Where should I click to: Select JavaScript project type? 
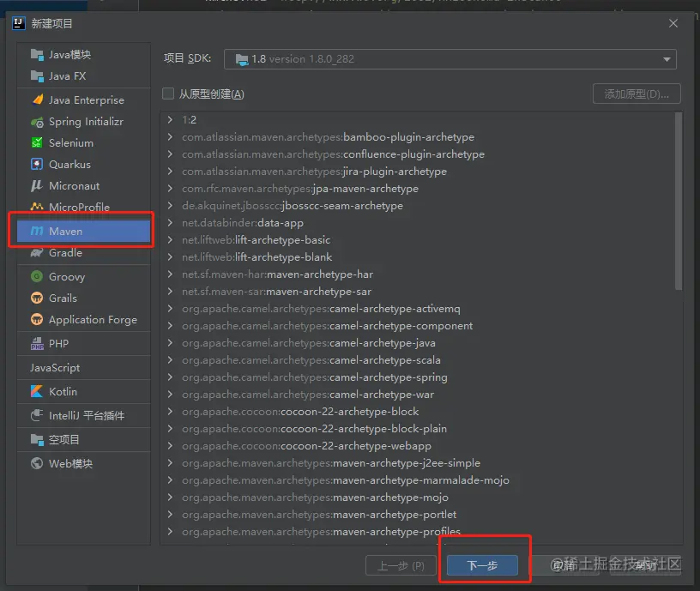(x=84, y=367)
